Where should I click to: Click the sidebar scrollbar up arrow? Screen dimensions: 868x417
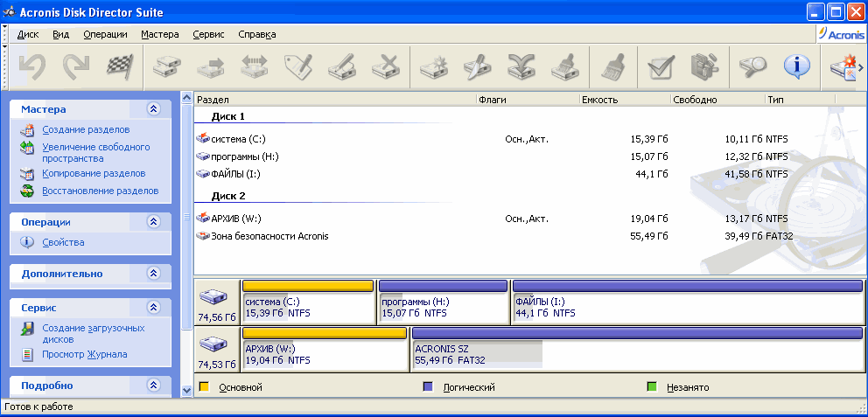pos(186,97)
